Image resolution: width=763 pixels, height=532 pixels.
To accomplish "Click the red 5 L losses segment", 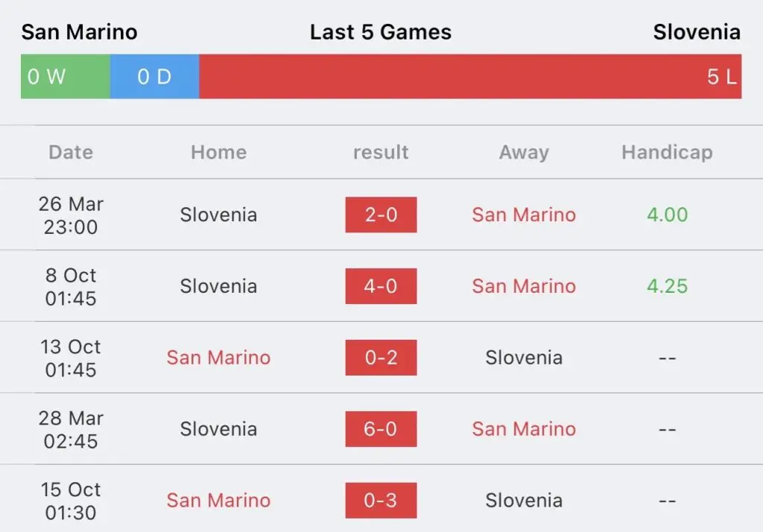I will coord(471,77).
